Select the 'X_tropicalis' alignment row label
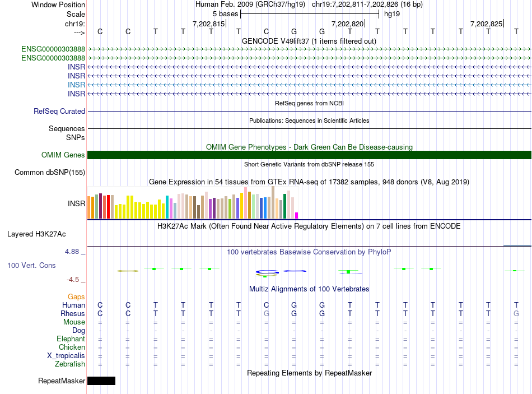Screen dimensions: 532x394 point(66,356)
